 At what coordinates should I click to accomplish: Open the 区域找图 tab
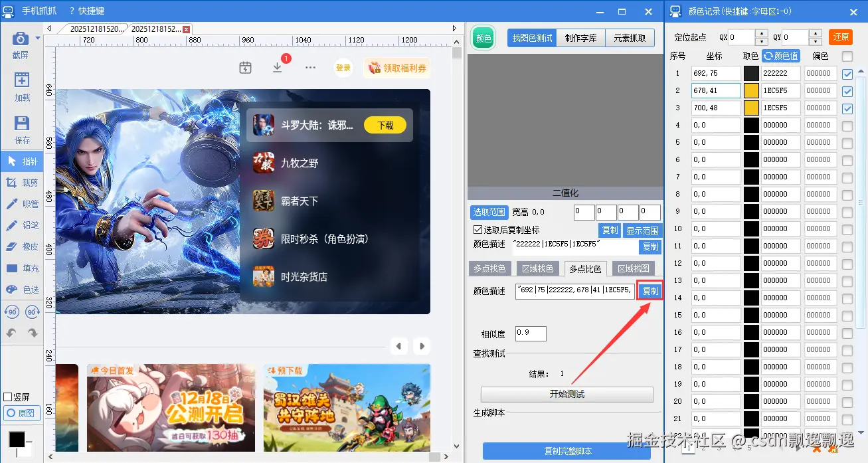coord(633,268)
